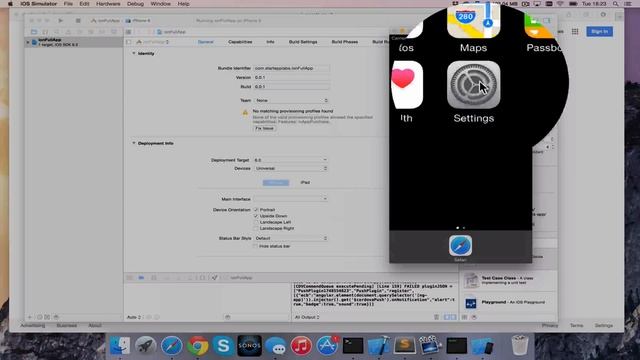Open the Hardware menu in menu bar

point(108,4)
